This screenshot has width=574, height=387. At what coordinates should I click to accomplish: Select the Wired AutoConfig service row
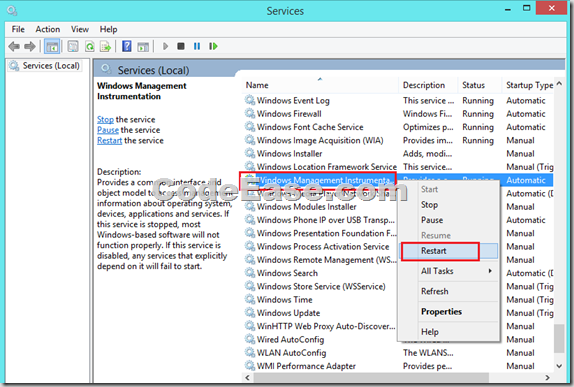pyautogui.click(x=398, y=339)
